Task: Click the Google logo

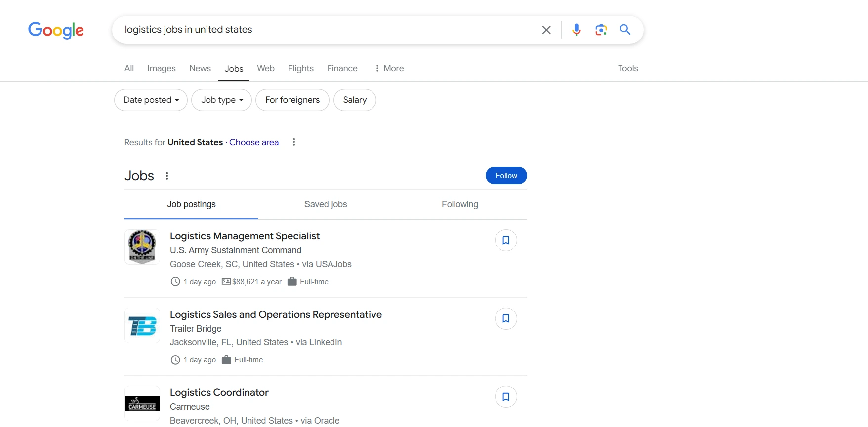Action: 56,31
